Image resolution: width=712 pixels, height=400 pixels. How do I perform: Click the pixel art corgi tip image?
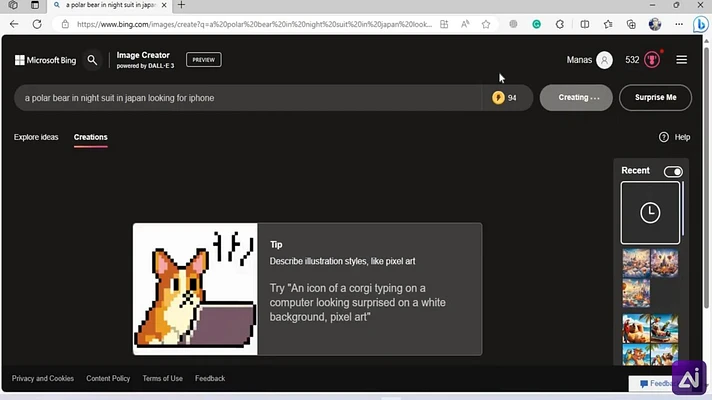click(195, 289)
